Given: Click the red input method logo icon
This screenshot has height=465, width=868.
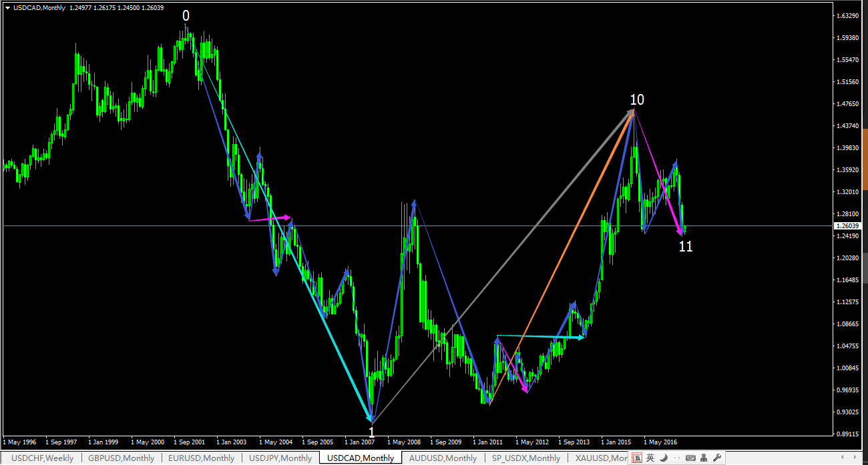Looking at the screenshot, I should (x=637, y=458).
